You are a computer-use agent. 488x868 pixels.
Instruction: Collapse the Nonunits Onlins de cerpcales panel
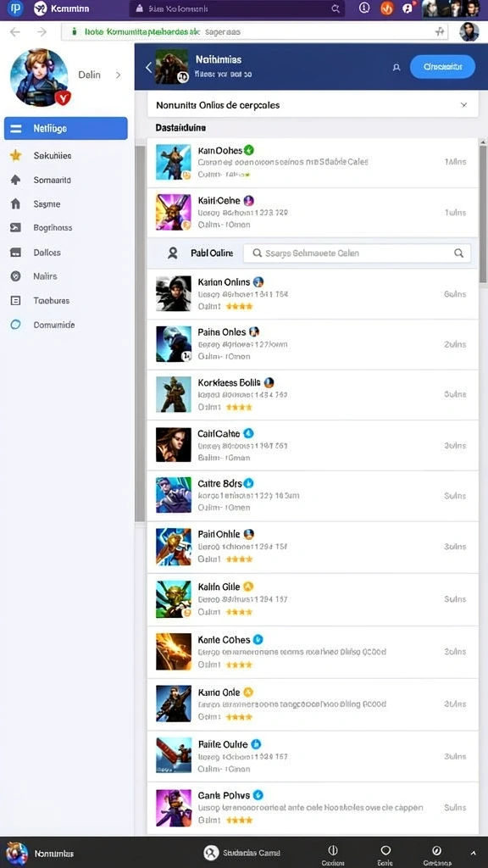[463, 104]
